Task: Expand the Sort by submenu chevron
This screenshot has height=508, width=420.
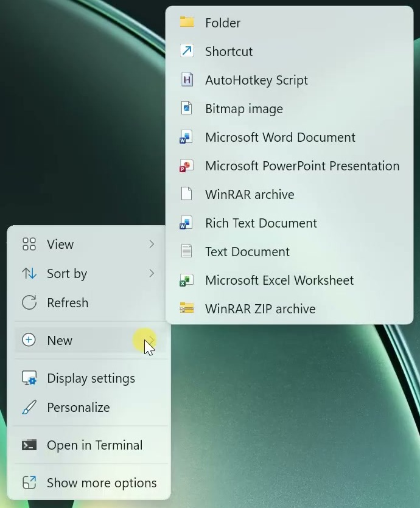Action: [152, 273]
